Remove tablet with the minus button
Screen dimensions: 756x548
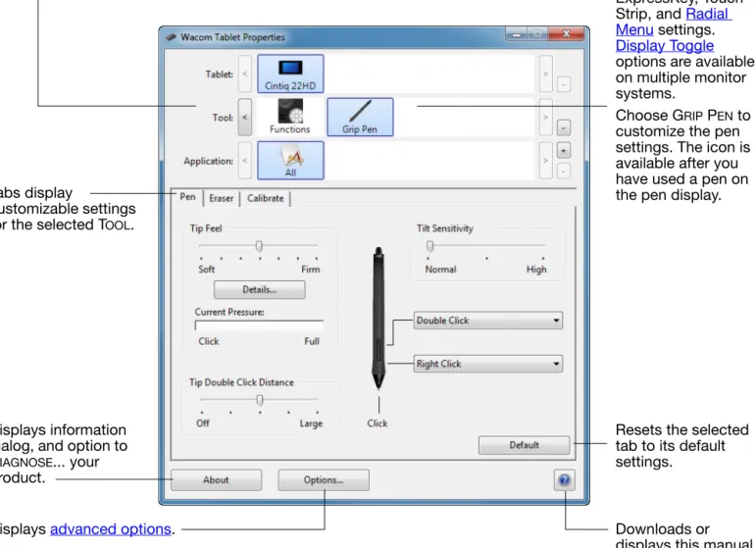563,84
